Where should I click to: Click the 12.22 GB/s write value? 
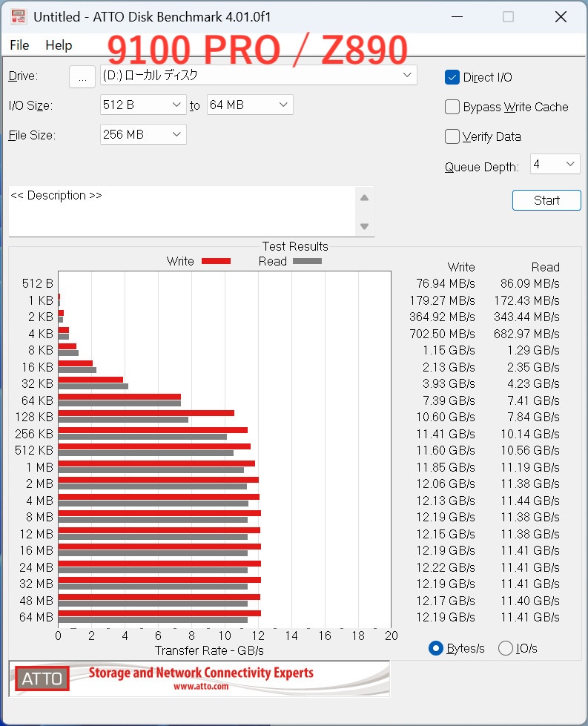[446, 567]
